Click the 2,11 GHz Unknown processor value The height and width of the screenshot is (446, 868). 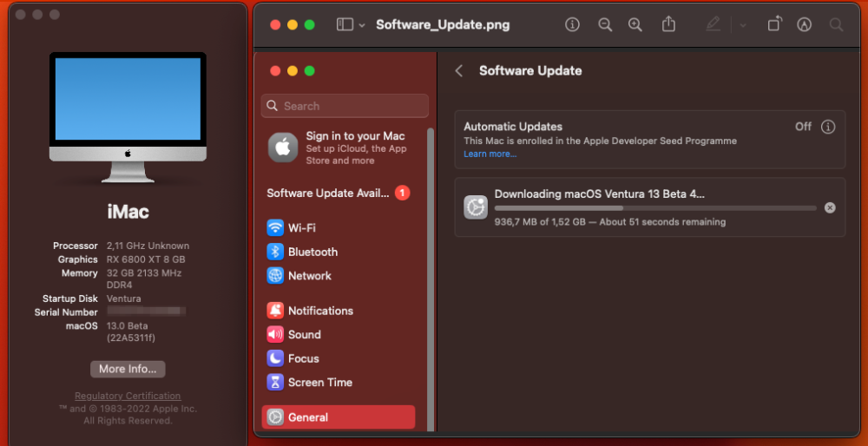tap(148, 246)
